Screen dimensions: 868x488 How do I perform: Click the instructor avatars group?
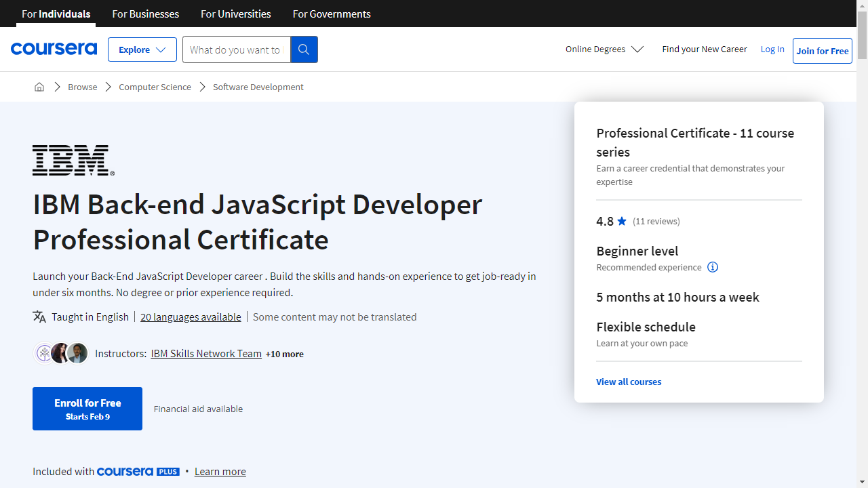61,353
